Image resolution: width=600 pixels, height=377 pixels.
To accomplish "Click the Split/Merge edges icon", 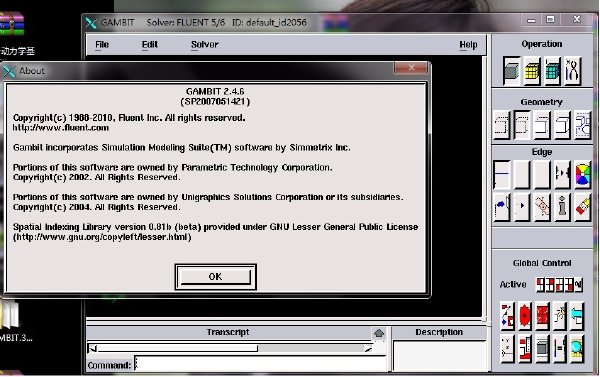I will (x=562, y=175).
